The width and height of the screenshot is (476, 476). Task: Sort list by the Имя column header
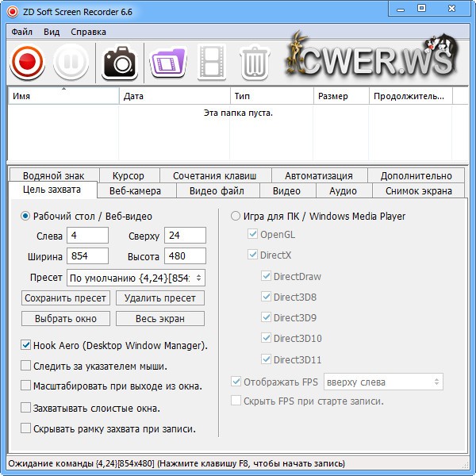[x=63, y=96]
